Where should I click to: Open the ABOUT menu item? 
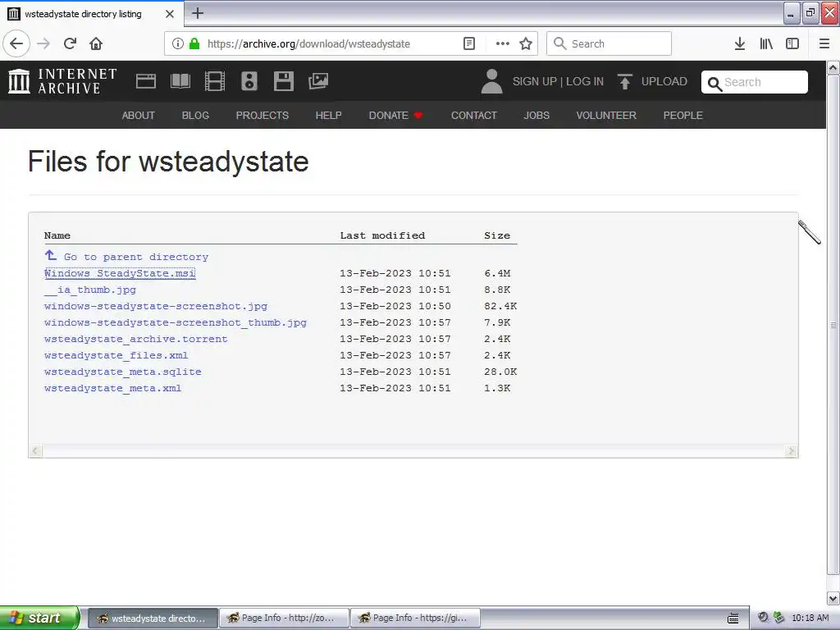138,115
